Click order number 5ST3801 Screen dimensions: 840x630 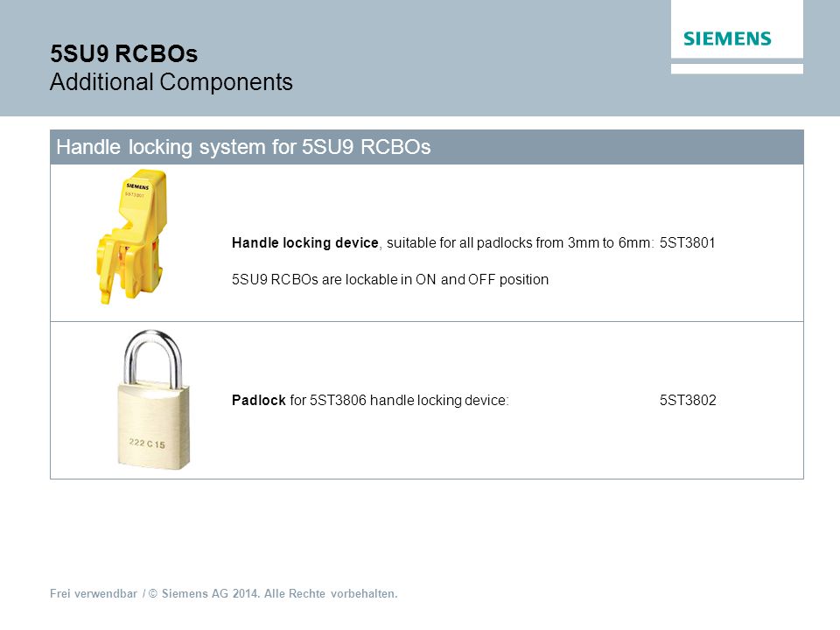coord(688,242)
